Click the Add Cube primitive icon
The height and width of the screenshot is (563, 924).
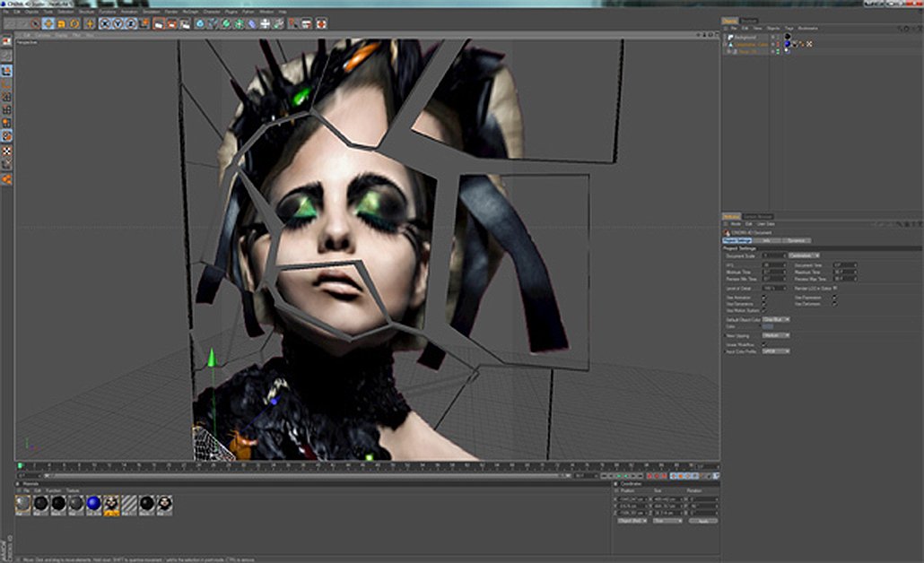[x=200, y=23]
